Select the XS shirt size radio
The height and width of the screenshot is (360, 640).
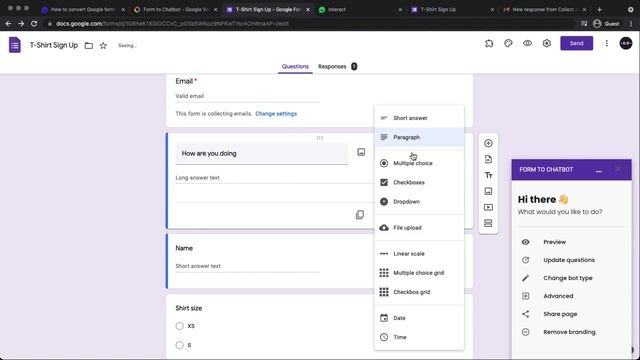point(180,326)
